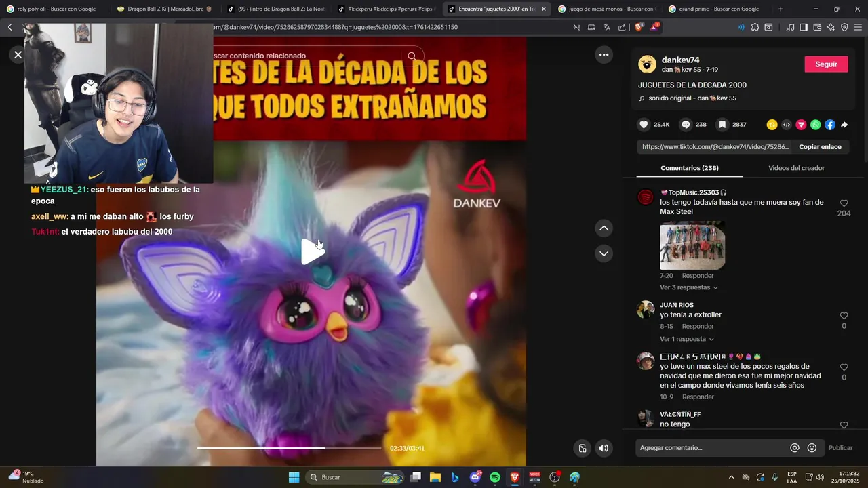868x488 pixels.
Task: Reply to TopMusic's comment via Responder
Action: click(698, 276)
